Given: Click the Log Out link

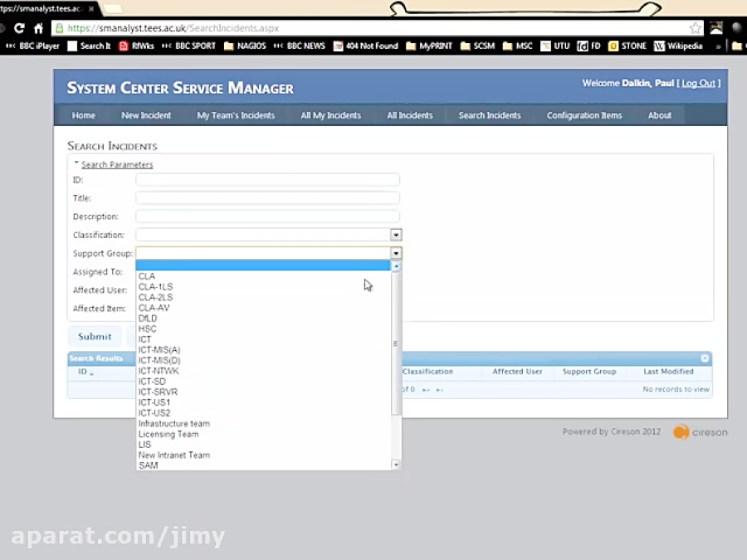Looking at the screenshot, I should click(x=698, y=83).
